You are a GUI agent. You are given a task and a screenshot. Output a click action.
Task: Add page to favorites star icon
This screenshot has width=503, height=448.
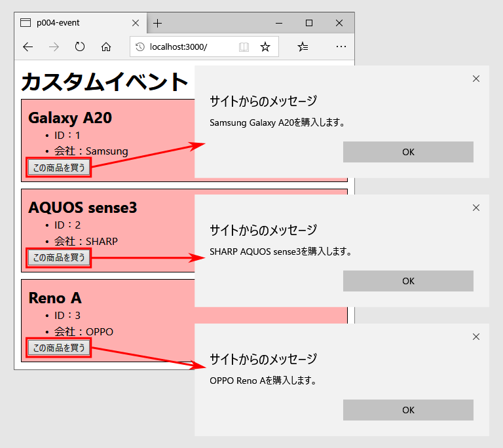[265, 47]
